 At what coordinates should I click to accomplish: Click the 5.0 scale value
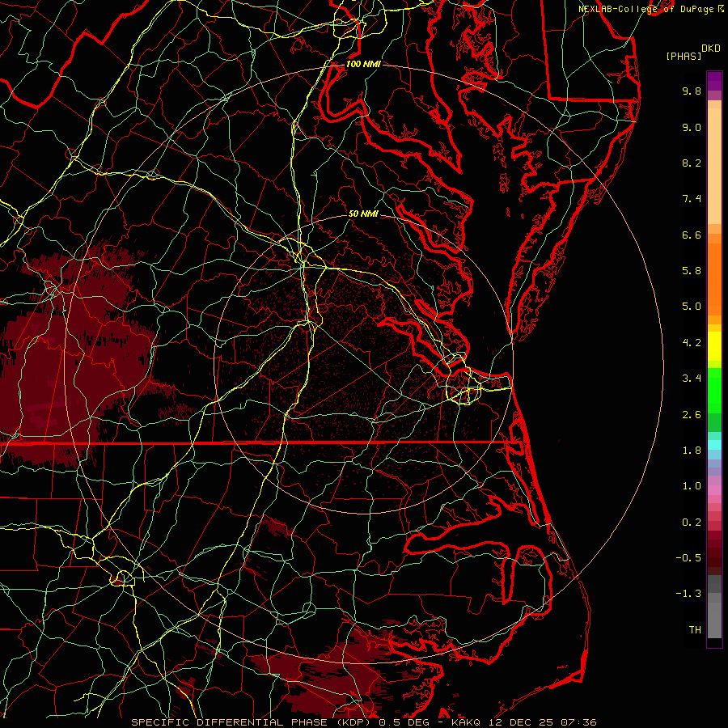(x=692, y=307)
